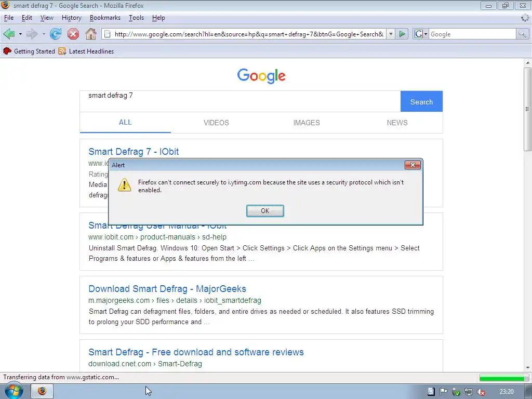Stop loading with the red X icon
Image resolution: width=532 pixels, height=399 pixels.
(73, 34)
